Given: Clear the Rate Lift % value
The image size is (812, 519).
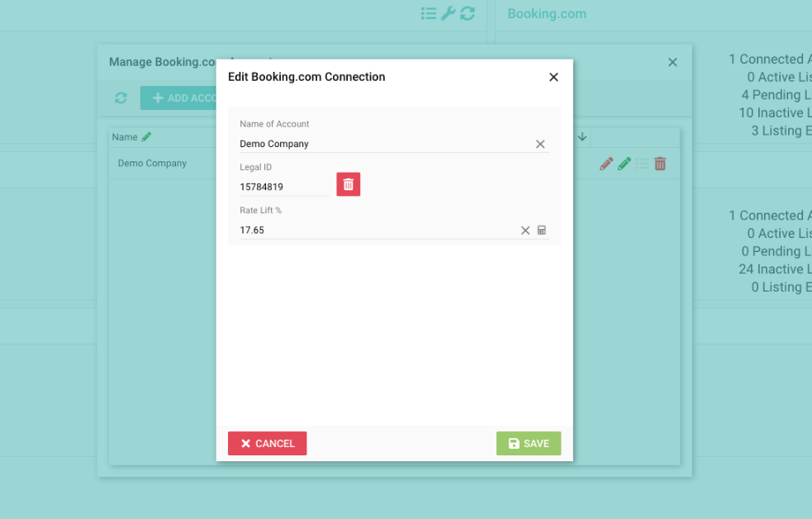Looking at the screenshot, I should pos(525,231).
